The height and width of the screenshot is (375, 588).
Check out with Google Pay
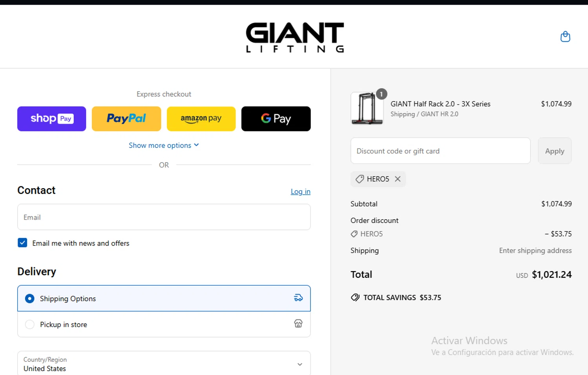276,118
